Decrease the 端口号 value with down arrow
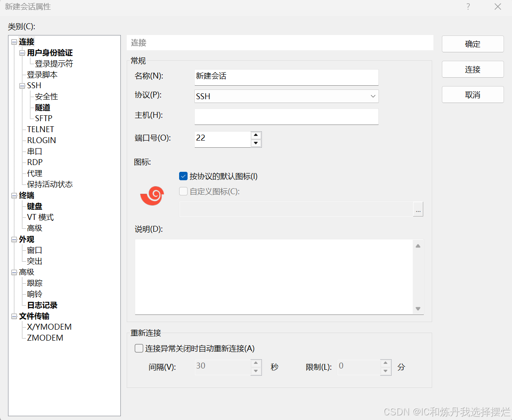The height and width of the screenshot is (420, 512). pos(256,143)
